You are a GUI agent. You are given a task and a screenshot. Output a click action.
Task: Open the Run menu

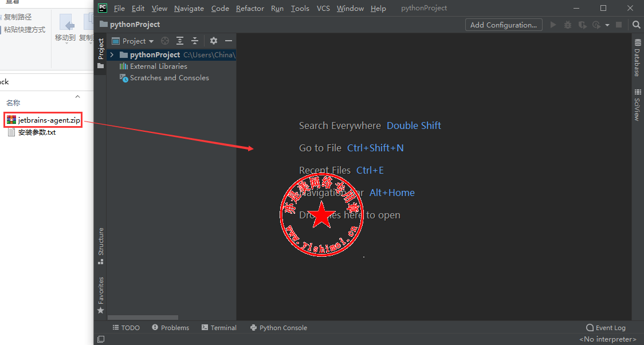[x=277, y=8]
